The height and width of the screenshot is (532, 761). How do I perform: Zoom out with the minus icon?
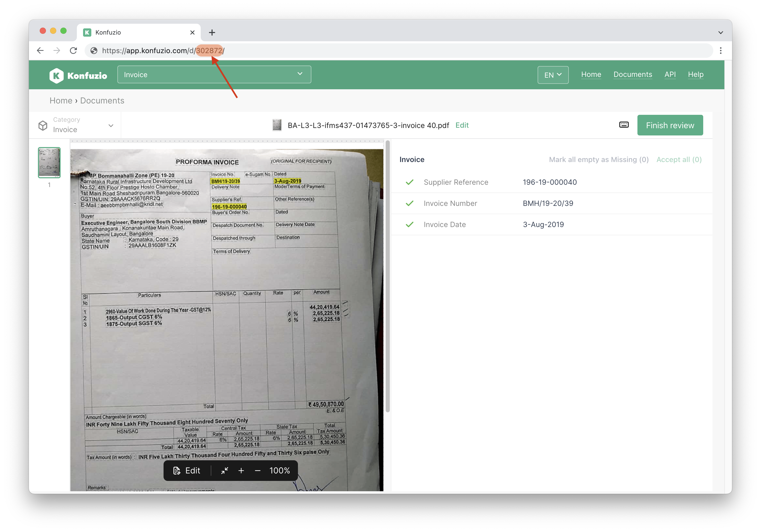tap(257, 470)
